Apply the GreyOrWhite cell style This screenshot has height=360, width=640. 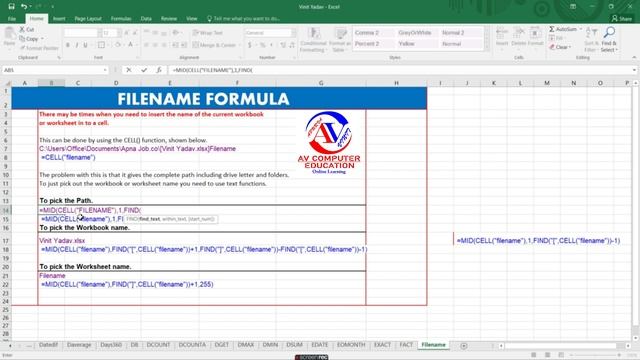click(417, 33)
